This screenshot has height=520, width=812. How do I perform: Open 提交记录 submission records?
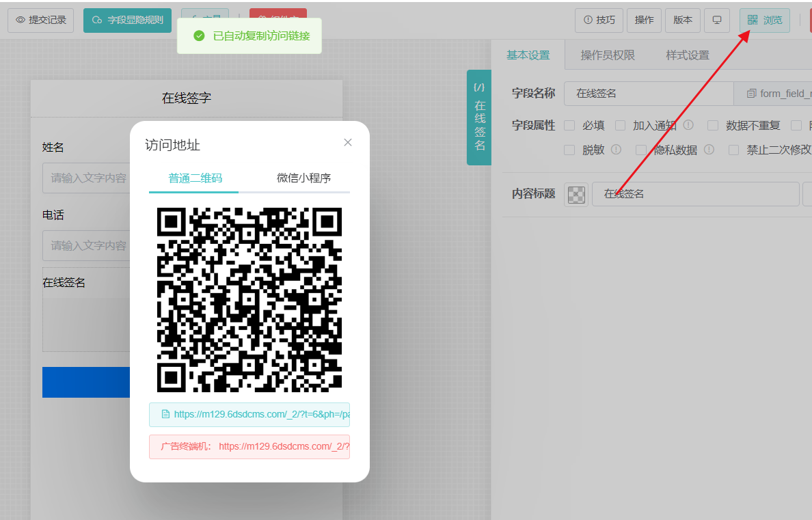click(x=41, y=20)
